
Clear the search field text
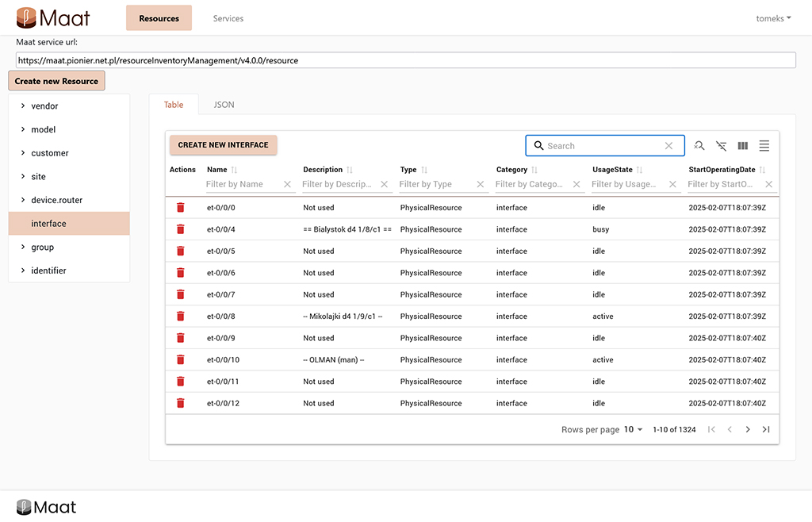(668, 146)
